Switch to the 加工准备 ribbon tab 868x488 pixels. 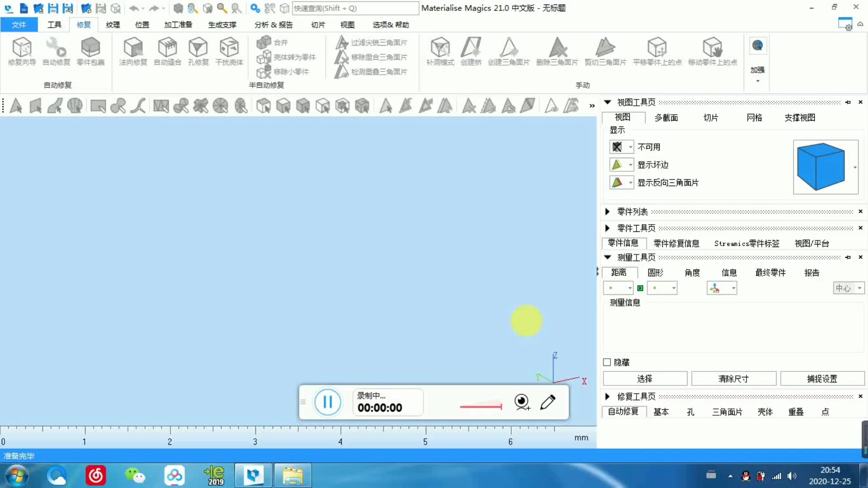click(x=178, y=25)
